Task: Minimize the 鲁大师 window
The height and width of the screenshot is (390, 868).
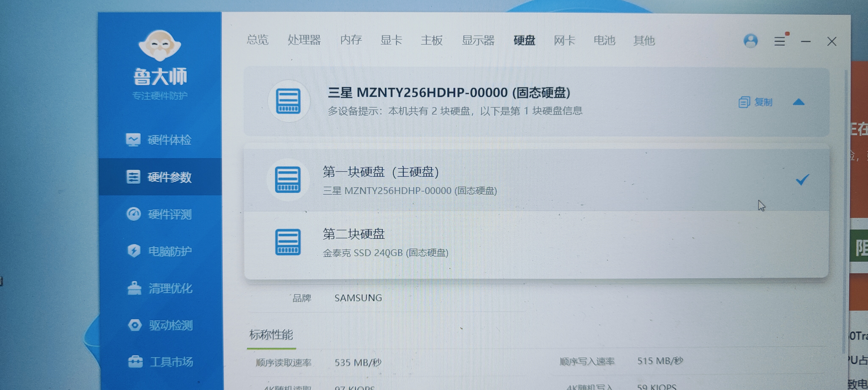Action: pyautogui.click(x=806, y=42)
